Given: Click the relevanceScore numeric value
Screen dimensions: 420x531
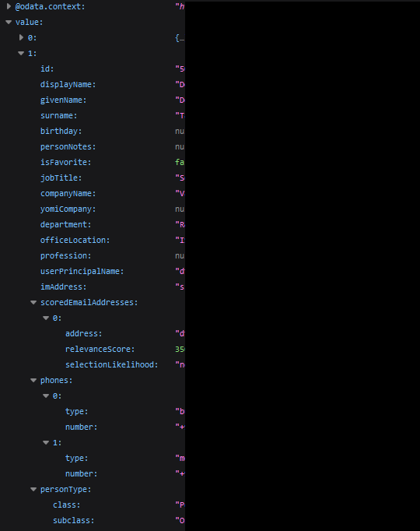Looking at the screenshot, I should coord(180,349).
